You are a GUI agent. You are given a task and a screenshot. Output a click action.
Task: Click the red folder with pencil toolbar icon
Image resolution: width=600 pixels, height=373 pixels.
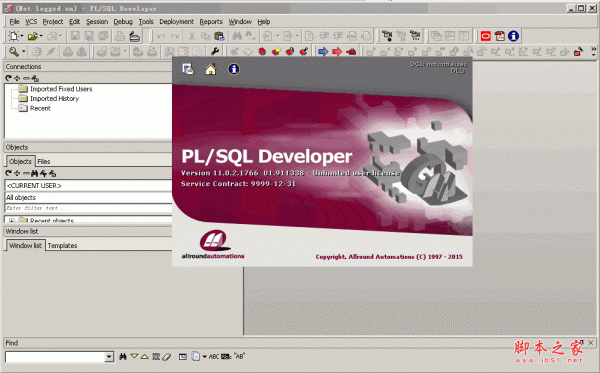578,51
